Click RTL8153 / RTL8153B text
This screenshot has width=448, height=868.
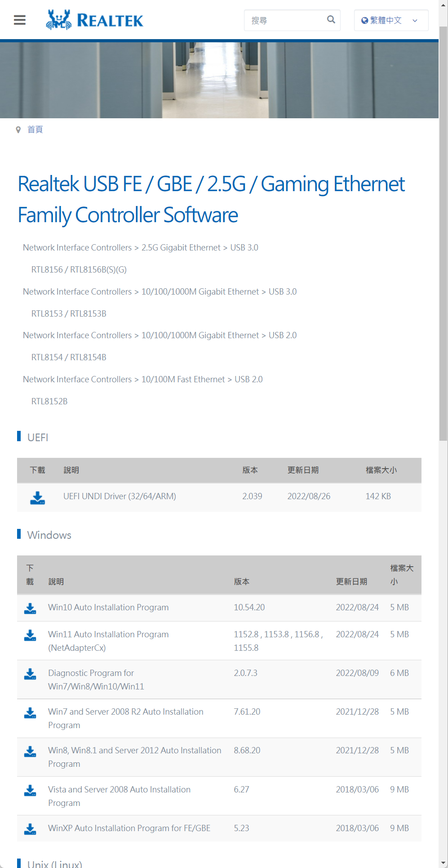69,313
